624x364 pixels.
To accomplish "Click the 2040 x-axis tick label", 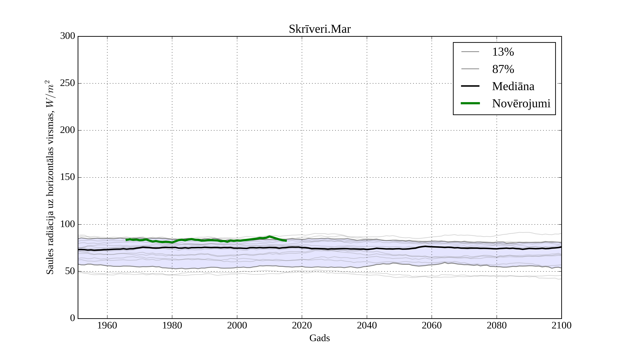I will pyautogui.click(x=367, y=325).
